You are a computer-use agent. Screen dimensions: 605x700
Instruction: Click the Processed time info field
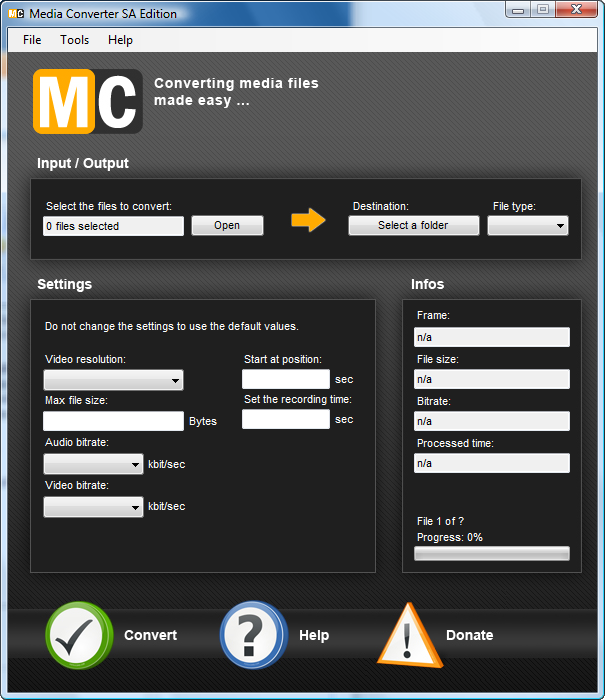[492, 463]
